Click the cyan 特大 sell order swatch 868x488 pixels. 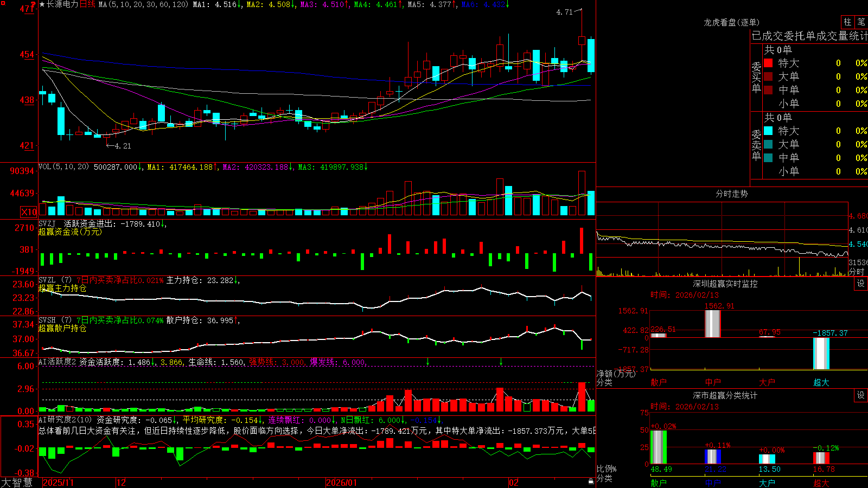click(768, 131)
